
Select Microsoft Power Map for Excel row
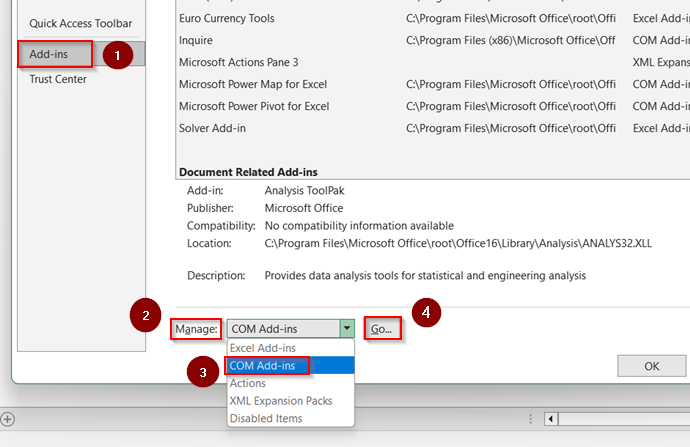[433, 84]
